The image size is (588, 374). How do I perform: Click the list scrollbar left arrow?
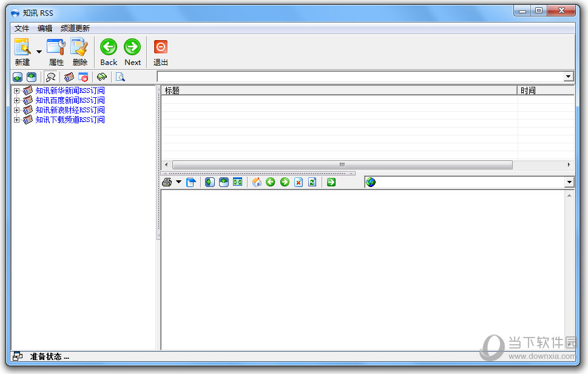pos(166,165)
